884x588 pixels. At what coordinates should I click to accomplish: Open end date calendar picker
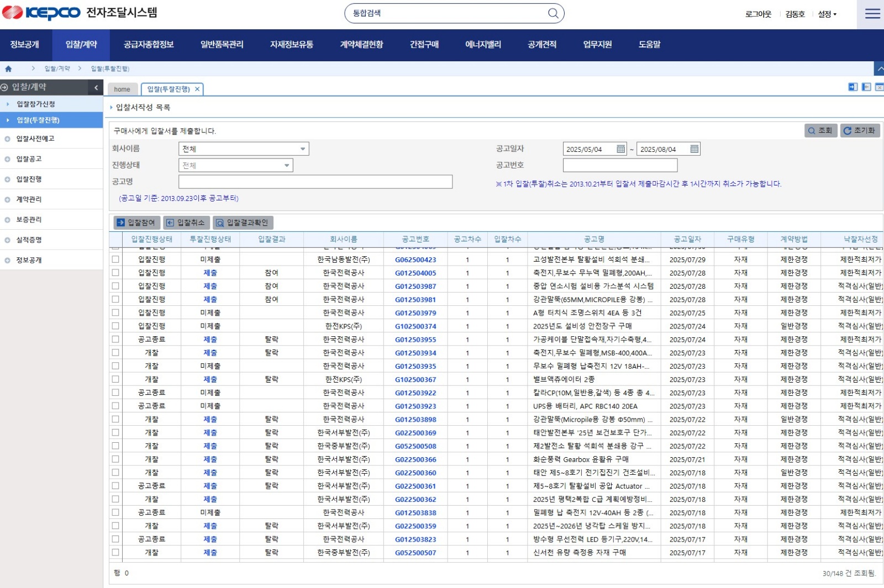click(x=694, y=149)
